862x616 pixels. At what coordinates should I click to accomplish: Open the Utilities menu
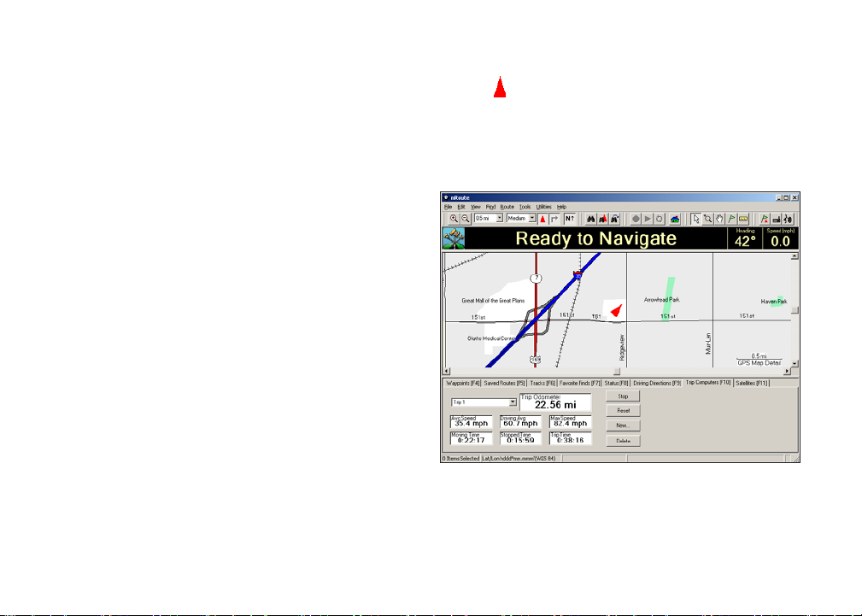coord(543,207)
